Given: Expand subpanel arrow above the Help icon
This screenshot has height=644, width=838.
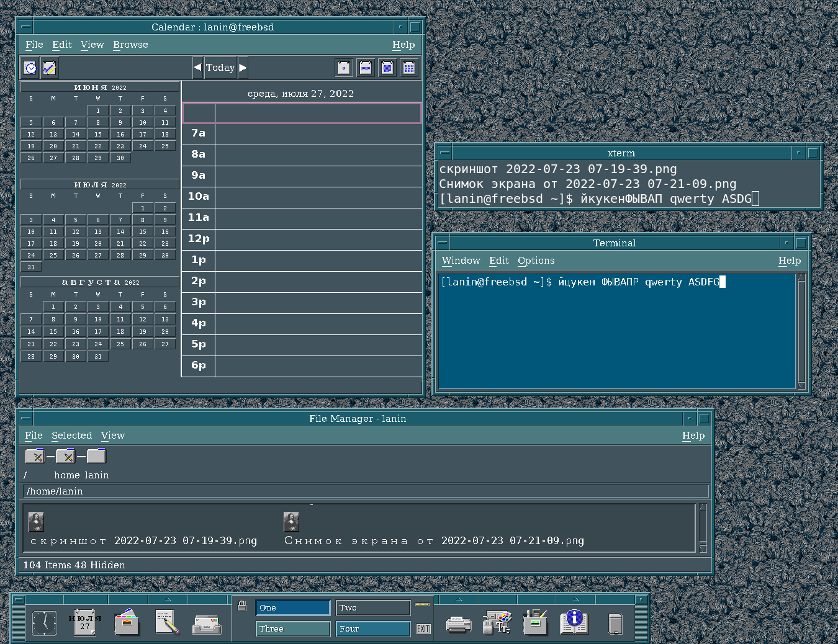Looking at the screenshot, I should 575,599.
